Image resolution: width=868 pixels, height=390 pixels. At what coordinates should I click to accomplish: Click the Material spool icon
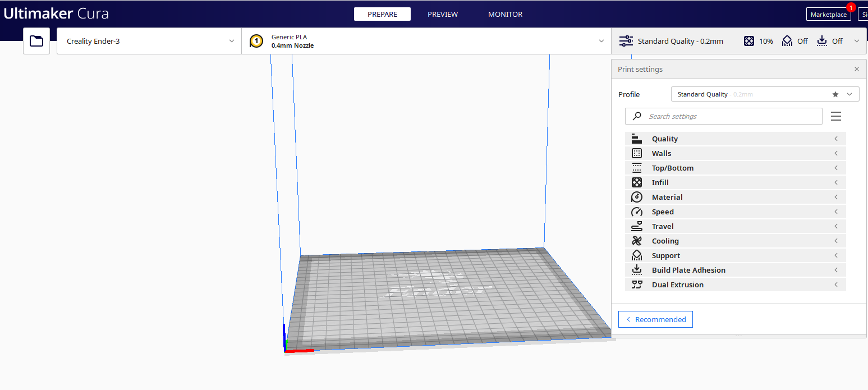pos(637,197)
